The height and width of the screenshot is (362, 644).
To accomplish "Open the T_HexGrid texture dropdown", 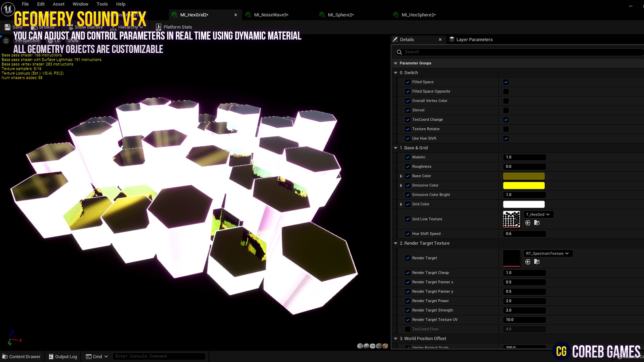I will [538, 215].
